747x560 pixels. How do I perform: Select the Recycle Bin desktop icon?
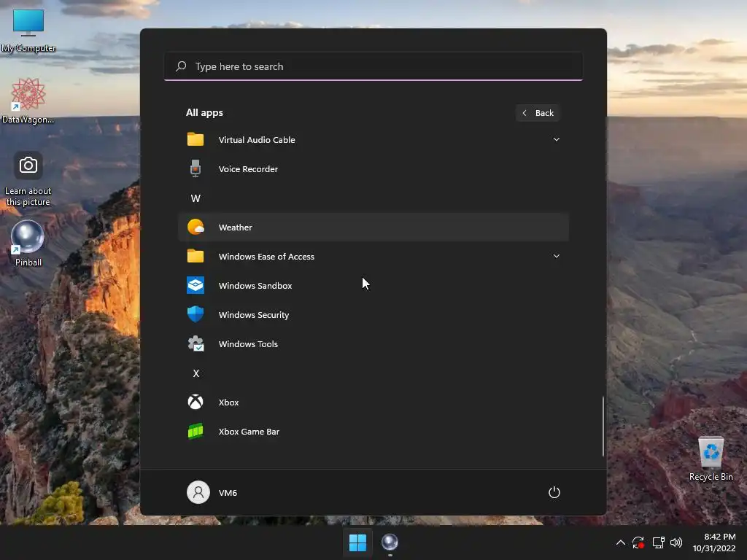(711, 459)
